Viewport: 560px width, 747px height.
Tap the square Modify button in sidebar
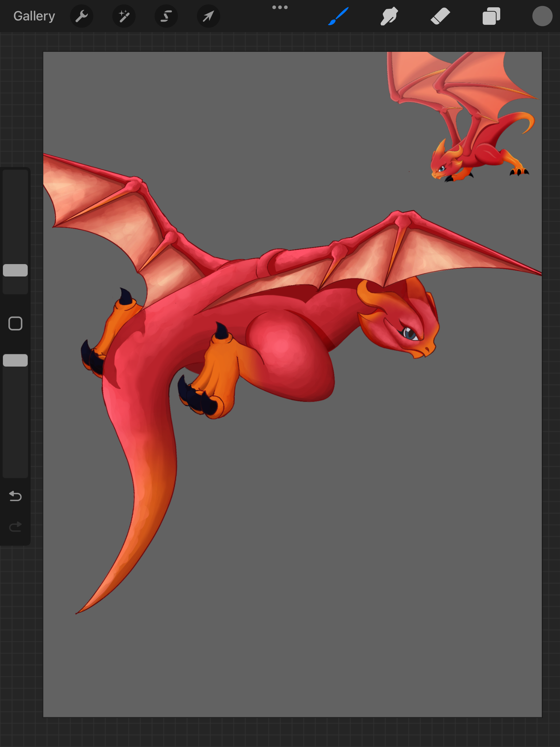tap(15, 324)
